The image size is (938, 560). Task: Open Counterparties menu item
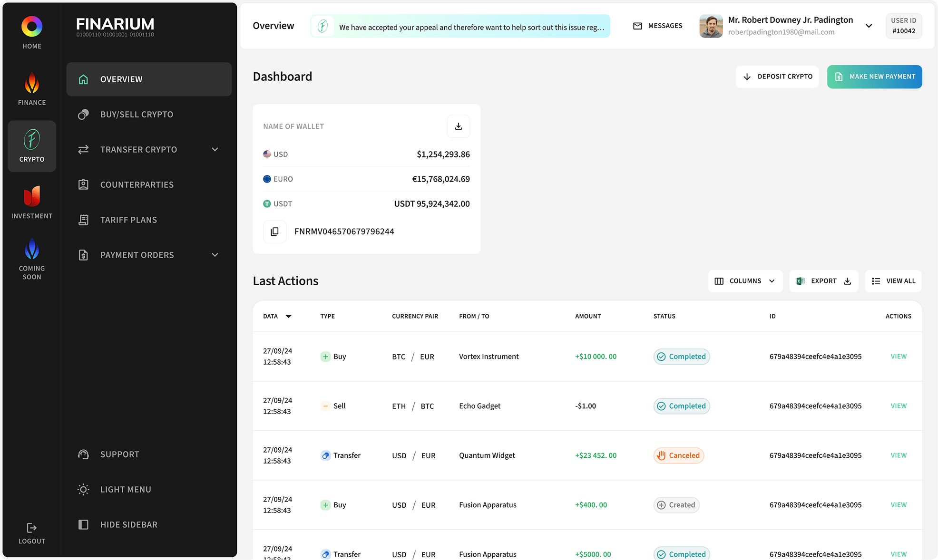point(137,184)
